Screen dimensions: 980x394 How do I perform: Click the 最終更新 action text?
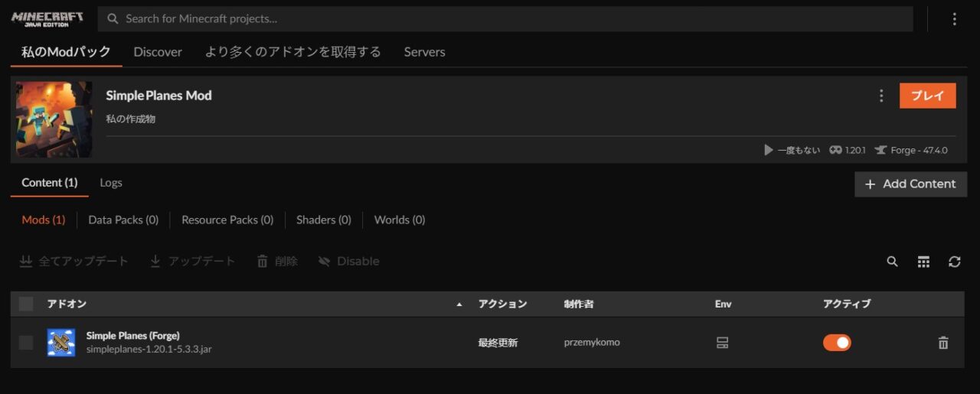coord(498,343)
